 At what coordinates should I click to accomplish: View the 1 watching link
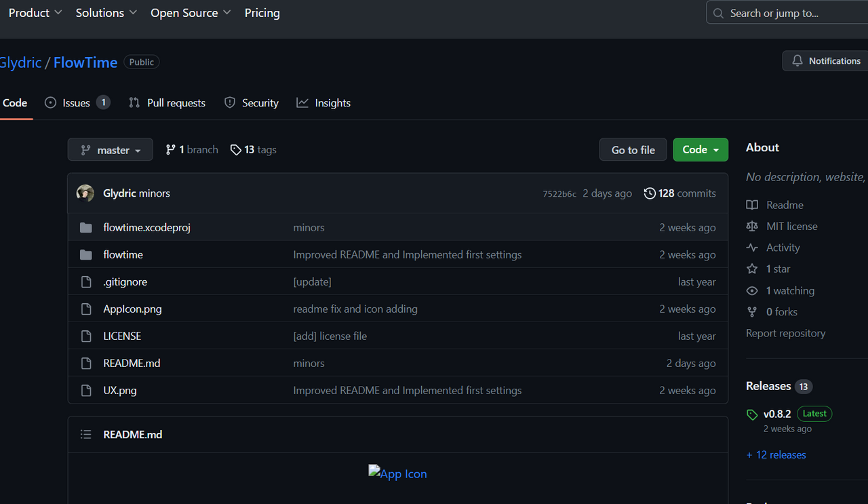click(790, 291)
